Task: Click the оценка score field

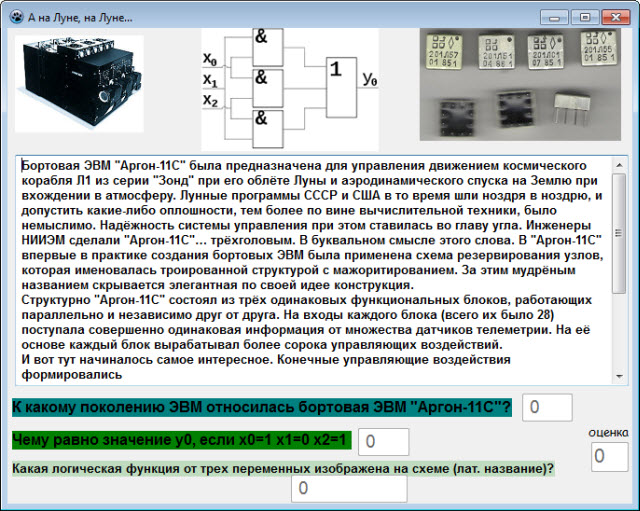Action: tap(610, 456)
